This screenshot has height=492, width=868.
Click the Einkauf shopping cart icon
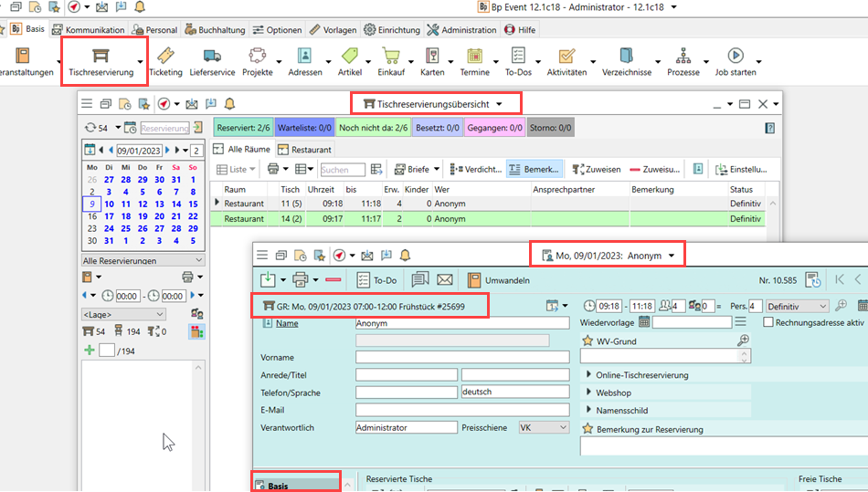(x=391, y=56)
